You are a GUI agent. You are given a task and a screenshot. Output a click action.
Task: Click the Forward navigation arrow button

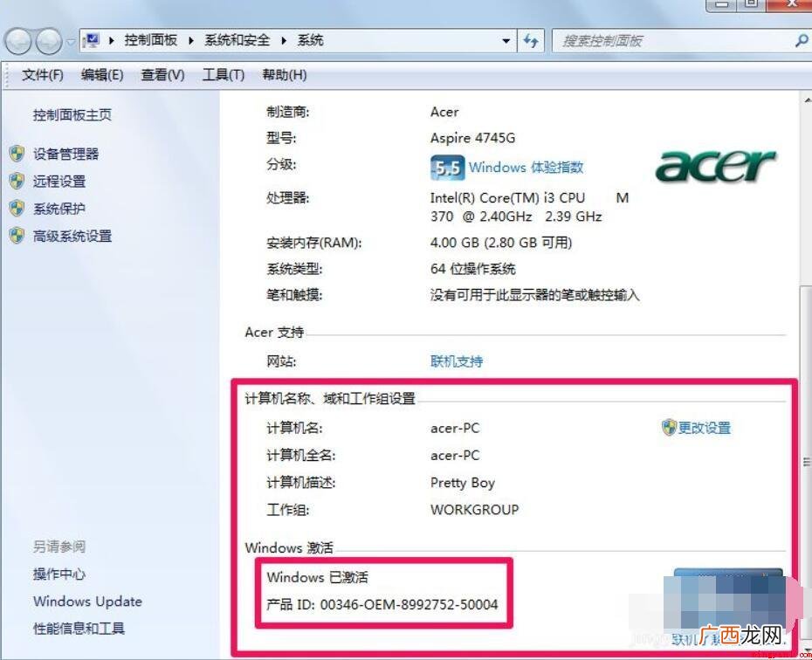tap(49, 41)
